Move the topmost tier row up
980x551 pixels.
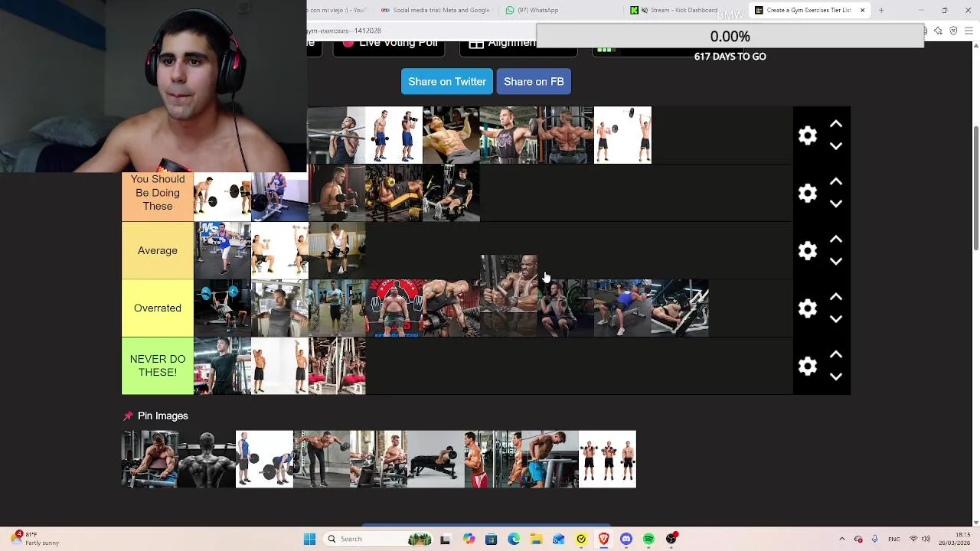[x=836, y=124]
